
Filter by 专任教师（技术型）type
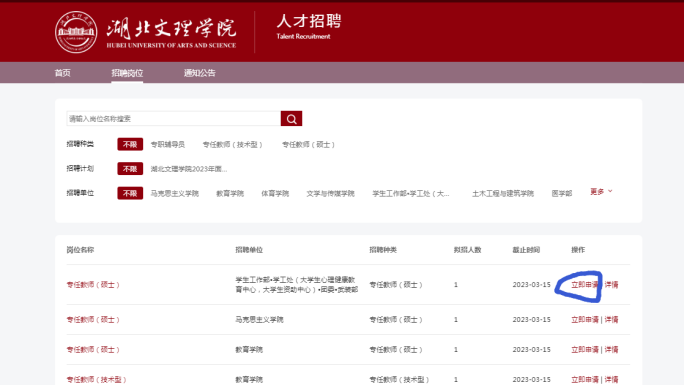[x=233, y=144]
